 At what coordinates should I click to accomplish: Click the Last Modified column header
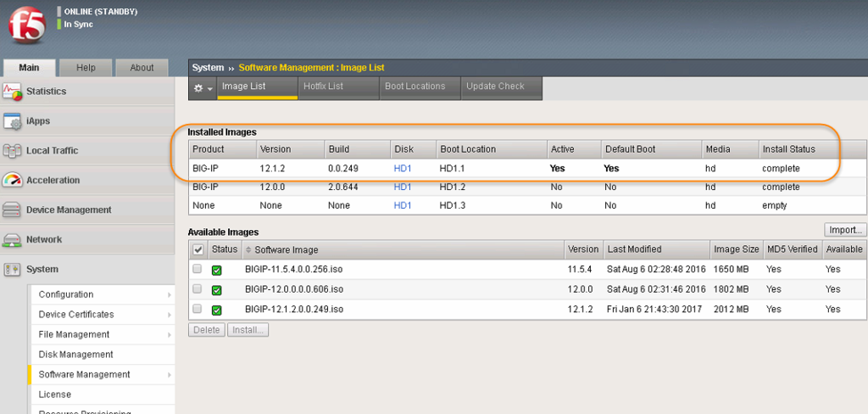click(656, 249)
